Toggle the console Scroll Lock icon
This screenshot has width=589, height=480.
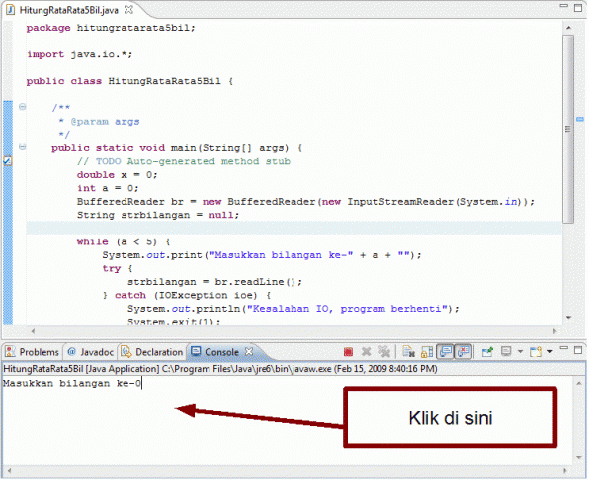pyautogui.click(x=427, y=352)
